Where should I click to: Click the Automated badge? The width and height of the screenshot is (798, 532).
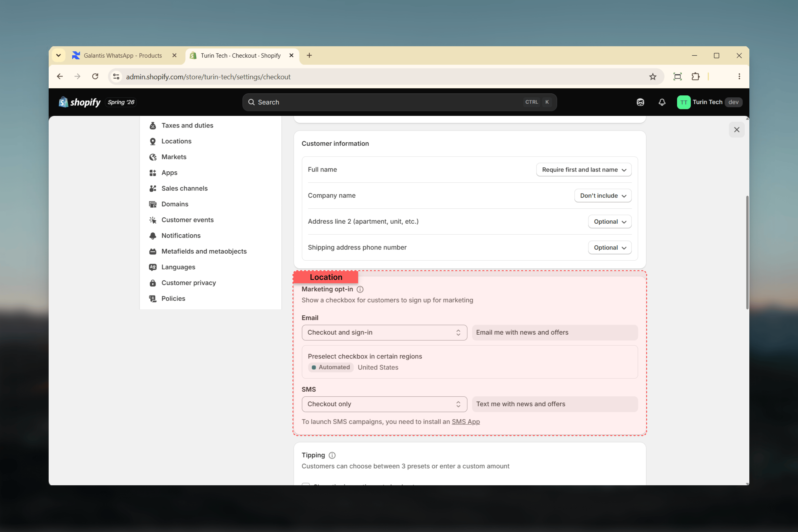[331, 367]
